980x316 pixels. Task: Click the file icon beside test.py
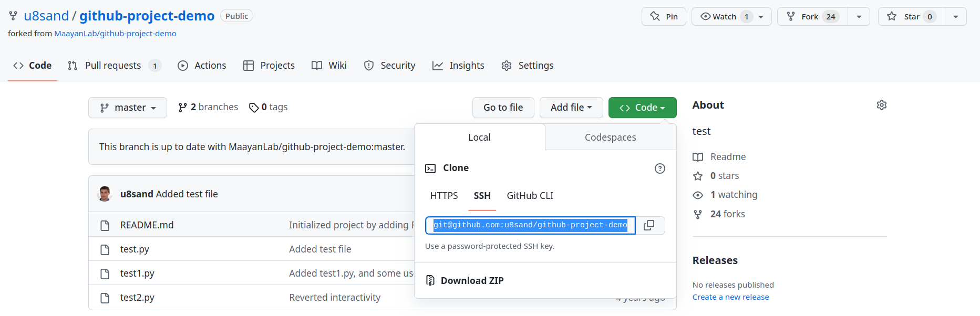pos(105,249)
